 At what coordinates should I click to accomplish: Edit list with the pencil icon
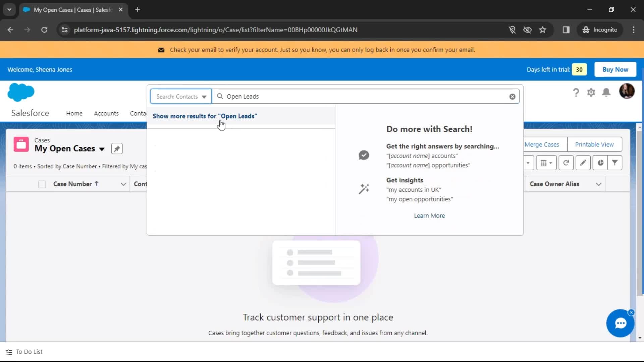pyautogui.click(x=583, y=163)
